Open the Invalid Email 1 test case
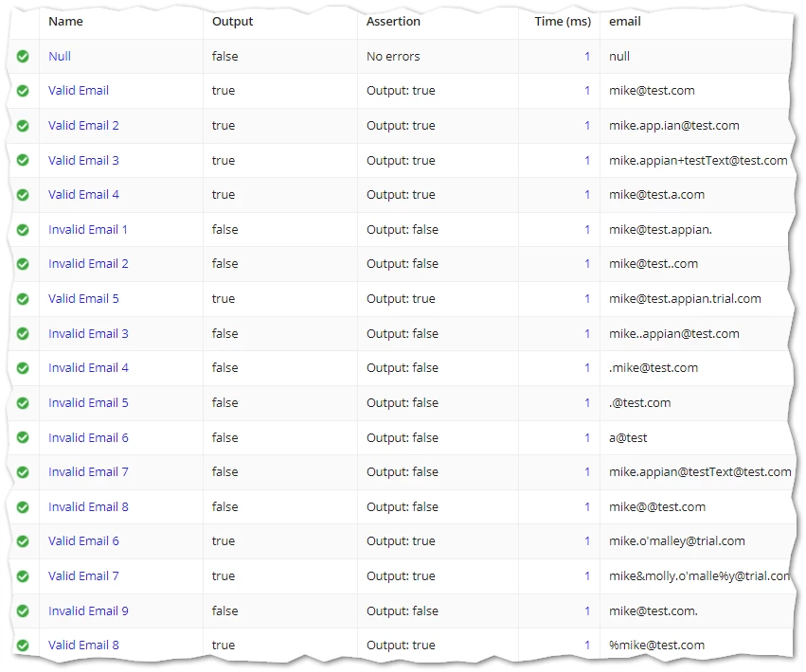Image resolution: width=806 pixels, height=672 pixels. 88,230
